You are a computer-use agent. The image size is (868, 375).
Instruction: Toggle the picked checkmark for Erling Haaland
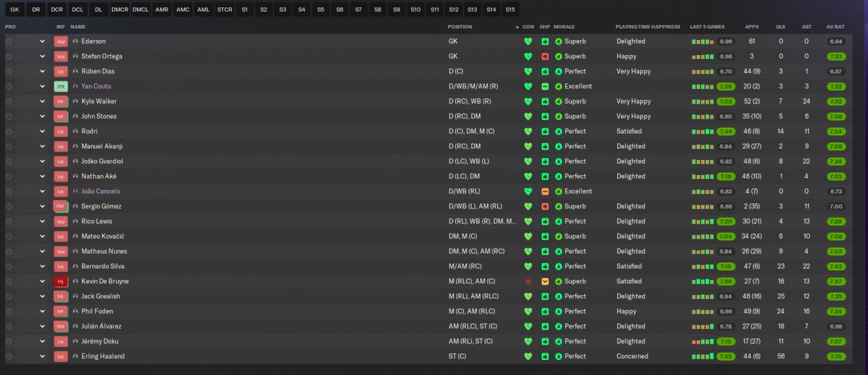coord(9,356)
